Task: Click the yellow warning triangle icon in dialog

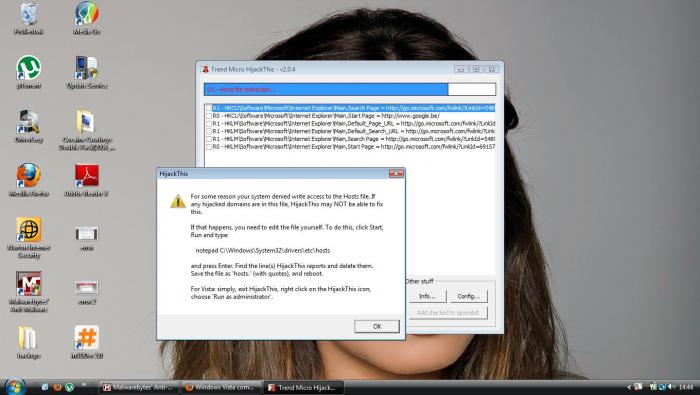Action: pos(178,201)
